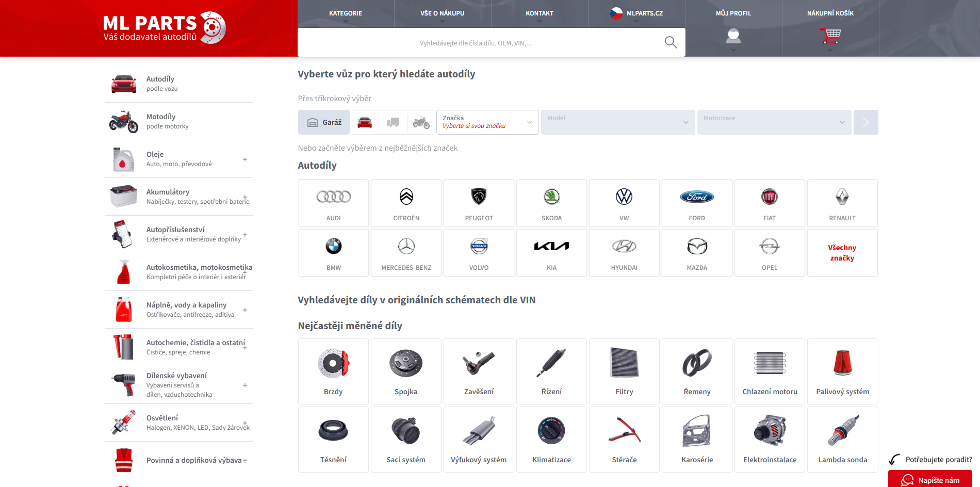Expand the Náplně, vody a kapaliny category
This screenshot has width=980, height=487.
pos(245,310)
